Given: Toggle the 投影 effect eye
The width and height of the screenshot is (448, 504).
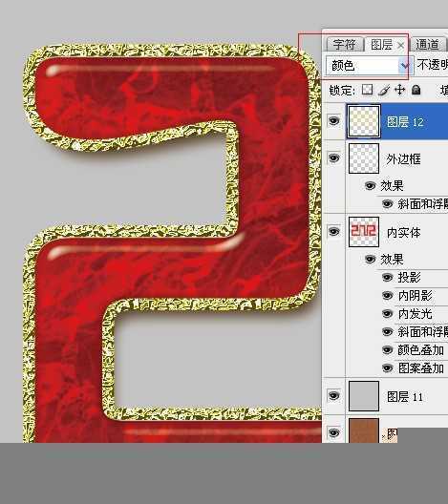Looking at the screenshot, I should pos(387,277).
